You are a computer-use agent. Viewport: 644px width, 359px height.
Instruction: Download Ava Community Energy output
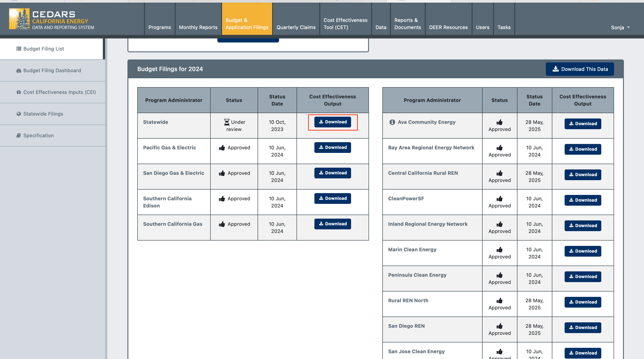(583, 124)
